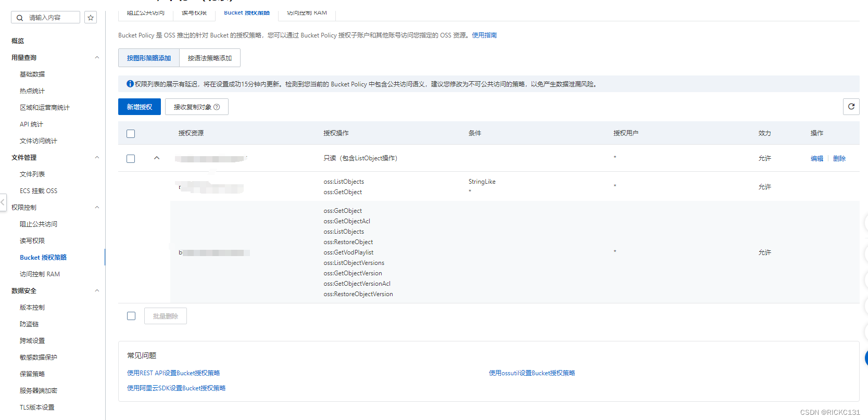
Task: Select the 按图形策略添加 tab
Action: [x=149, y=58]
